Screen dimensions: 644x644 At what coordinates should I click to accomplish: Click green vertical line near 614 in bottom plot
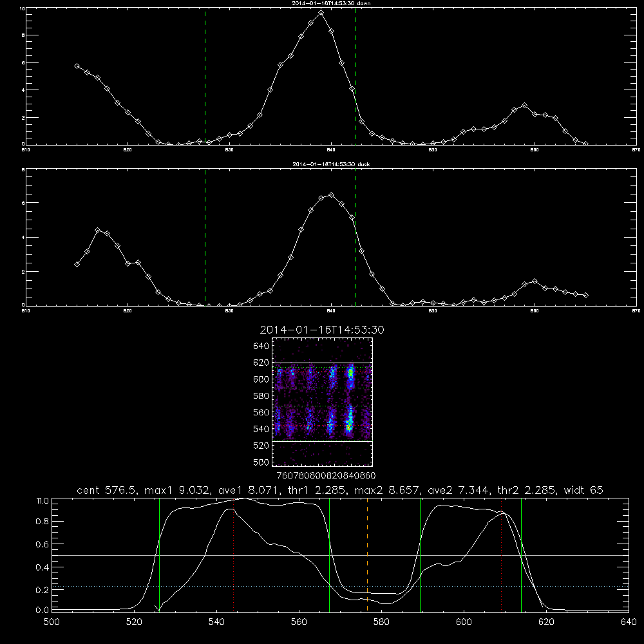(521, 554)
